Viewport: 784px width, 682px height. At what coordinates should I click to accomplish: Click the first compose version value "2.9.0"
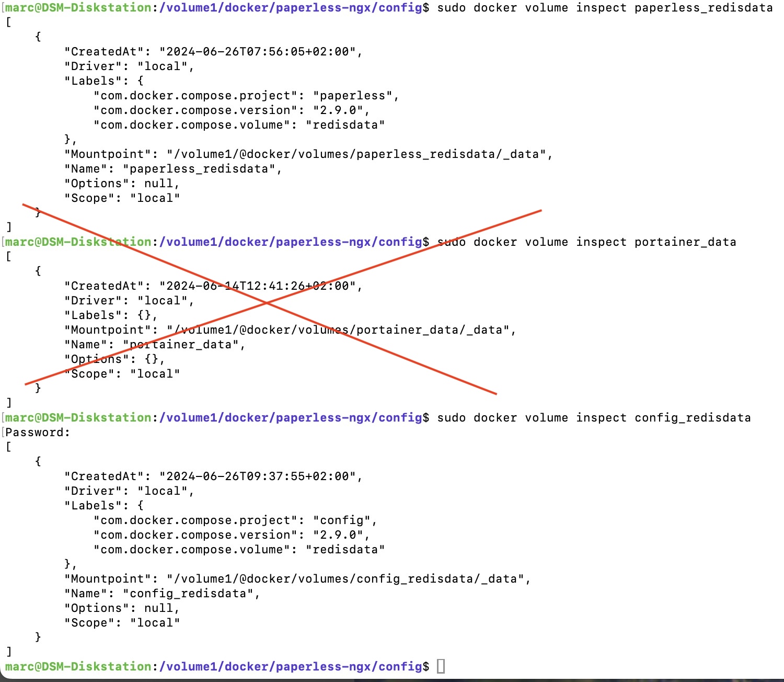(338, 110)
